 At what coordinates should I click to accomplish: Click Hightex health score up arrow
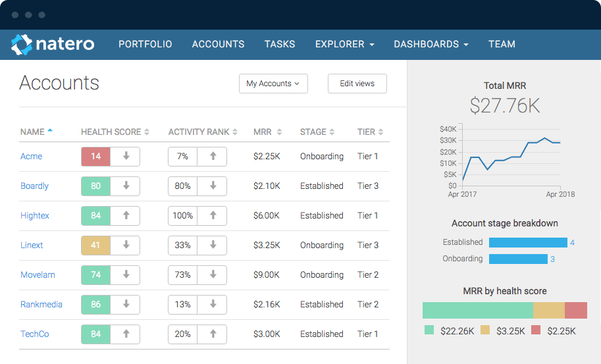point(126,215)
